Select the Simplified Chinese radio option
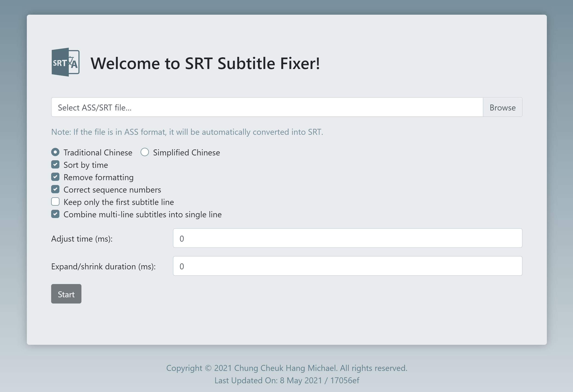Image resolution: width=573 pixels, height=392 pixels. tap(145, 152)
